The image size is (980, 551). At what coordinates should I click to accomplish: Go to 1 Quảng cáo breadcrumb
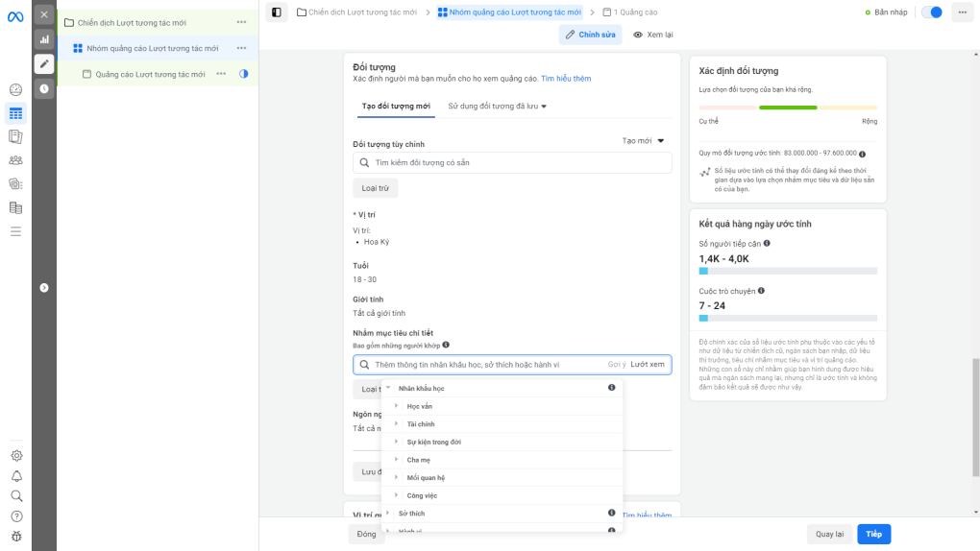pos(630,12)
